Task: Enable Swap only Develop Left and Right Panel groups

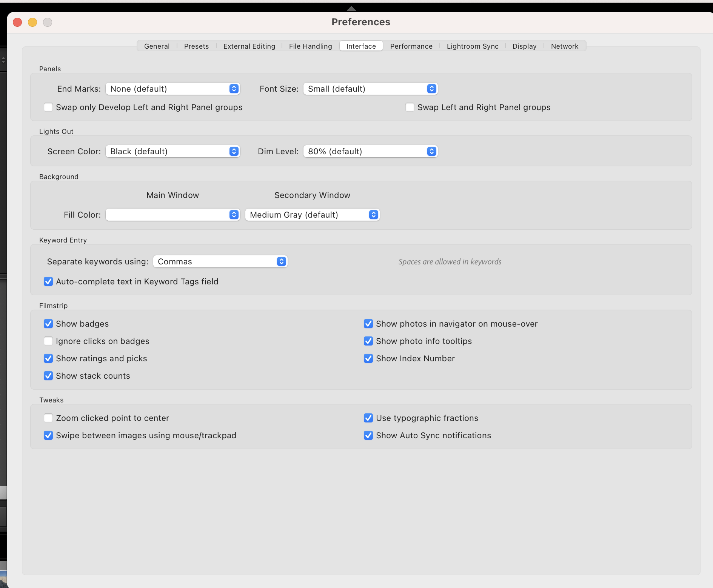Action: click(48, 107)
